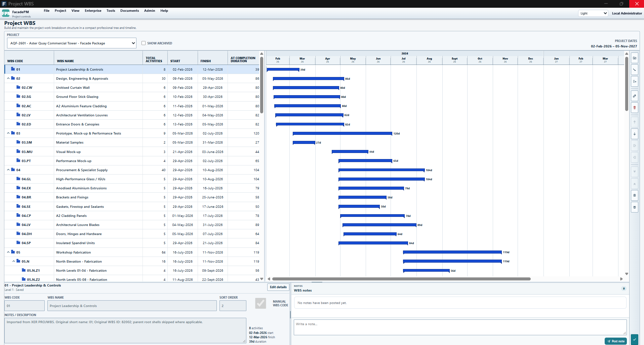644x345 pixels.
Task: Click the Write a note text field
Action: pos(460,327)
